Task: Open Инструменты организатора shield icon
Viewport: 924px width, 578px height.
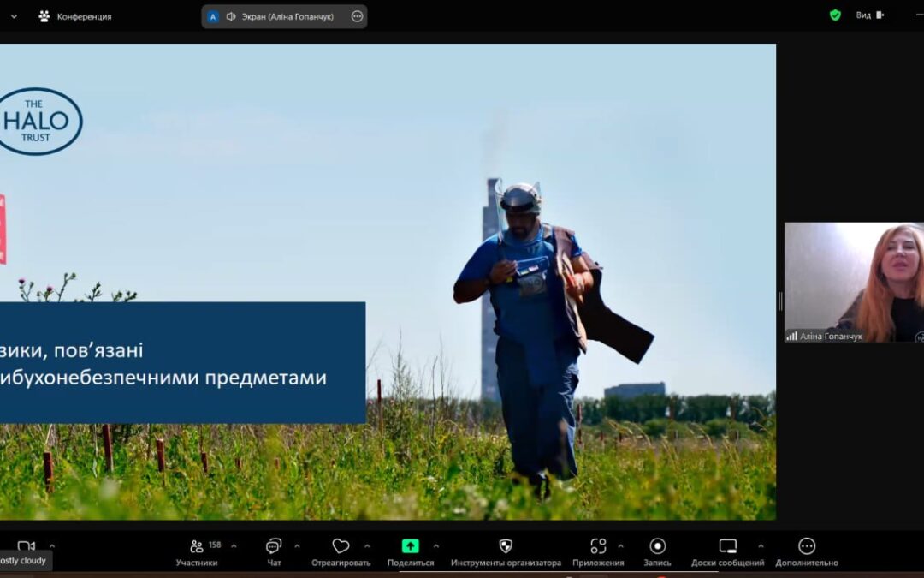Action: (x=506, y=546)
